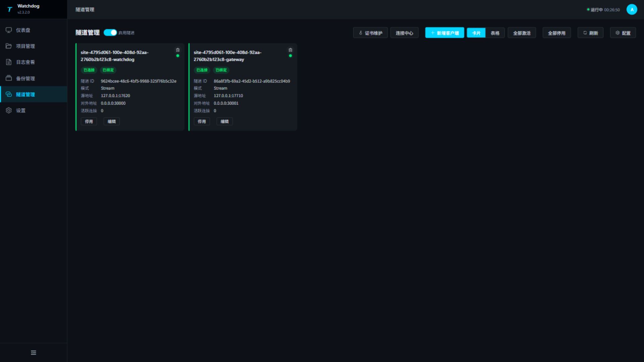Click the folder icon beside 项目管理
The height and width of the screenshot is (362, 644).
9,46
